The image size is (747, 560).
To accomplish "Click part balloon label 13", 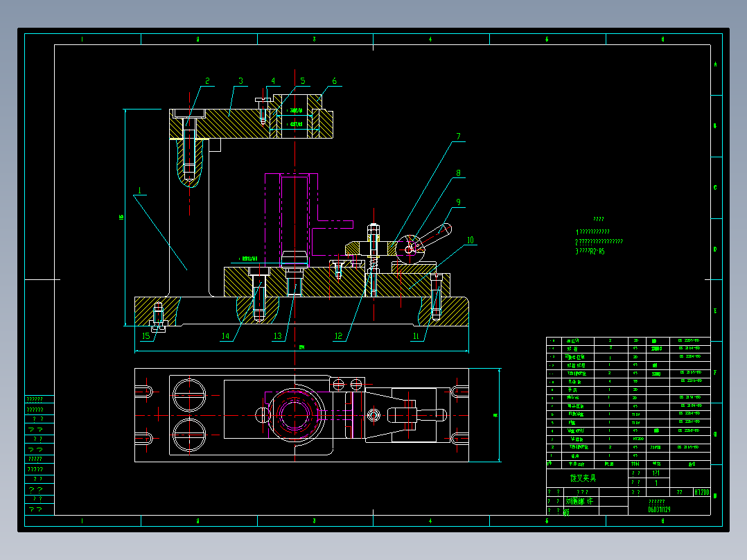I will [x=278, y=336].
